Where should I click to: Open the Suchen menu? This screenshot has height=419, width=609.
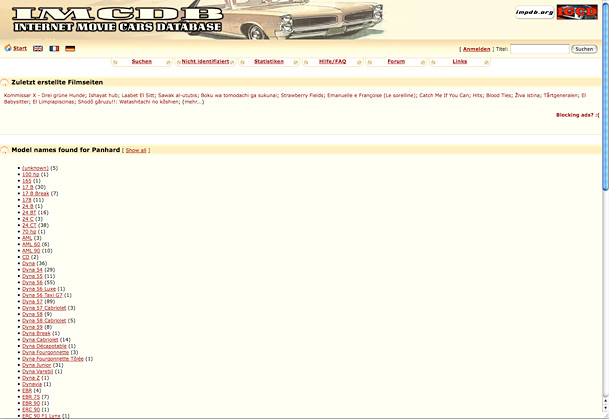(x=142, y=61)
